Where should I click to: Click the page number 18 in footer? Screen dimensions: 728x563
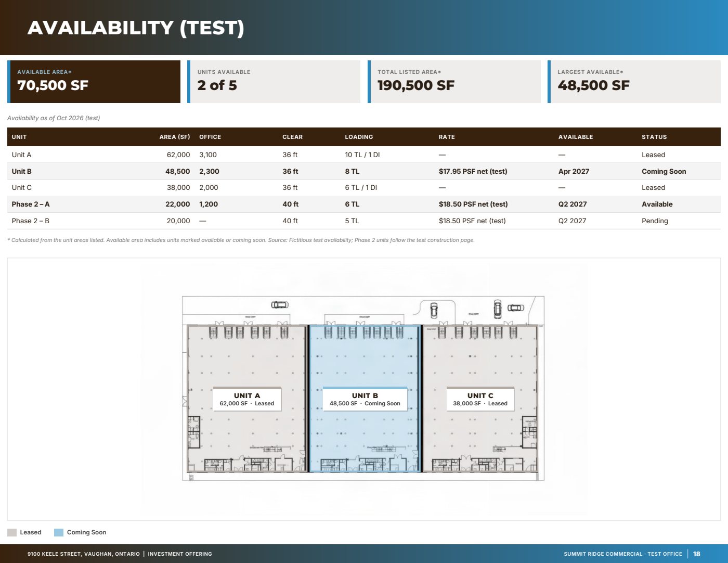pos(697,554)
